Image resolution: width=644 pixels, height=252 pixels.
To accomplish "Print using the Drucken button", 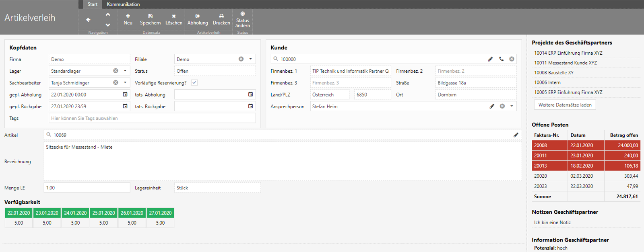I will tap(221, 19).
